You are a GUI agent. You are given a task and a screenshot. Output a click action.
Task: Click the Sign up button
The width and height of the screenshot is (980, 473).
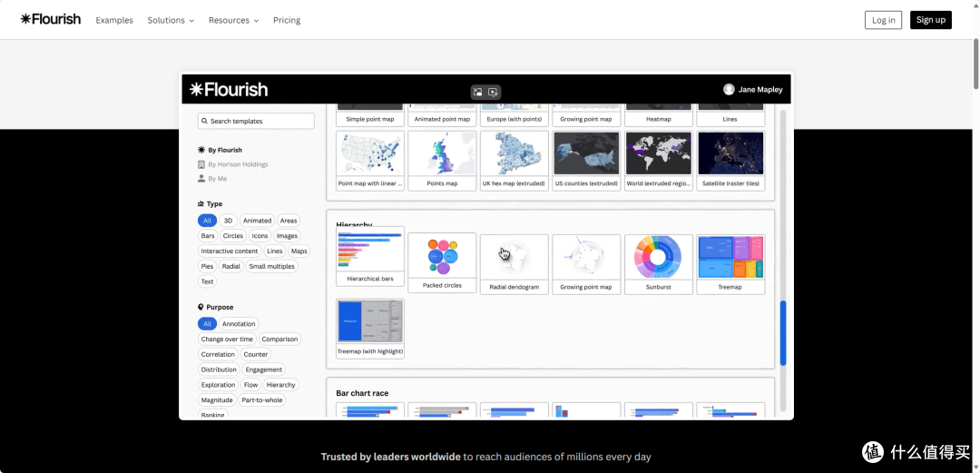coord(931,20)
